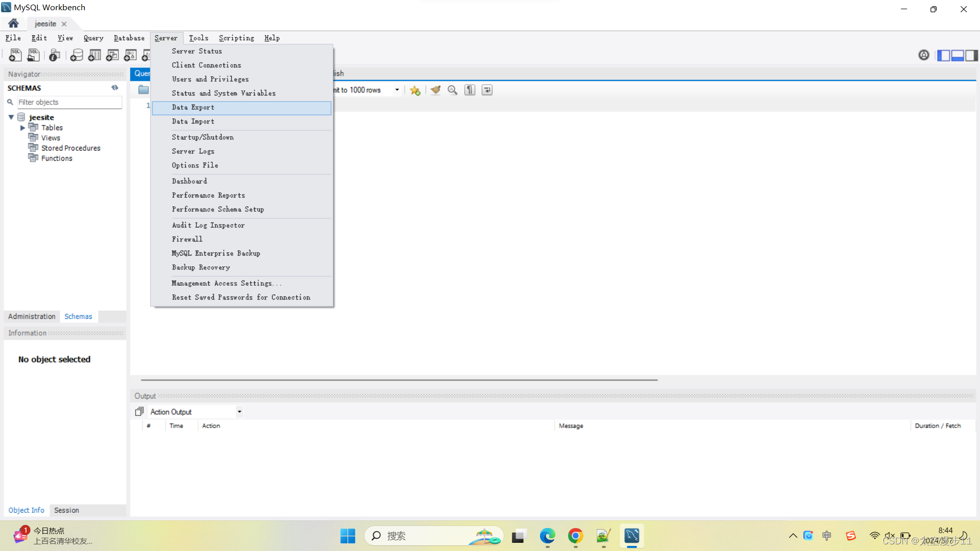This screenshot has height=551, width=980.
Task: Select Status and System Variables
Action: (242, 93)
